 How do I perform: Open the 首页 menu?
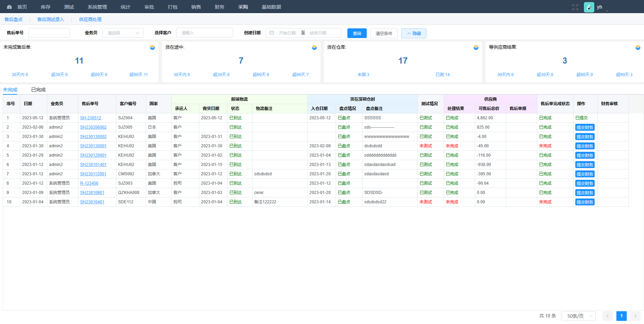click(x=22, y=7)
